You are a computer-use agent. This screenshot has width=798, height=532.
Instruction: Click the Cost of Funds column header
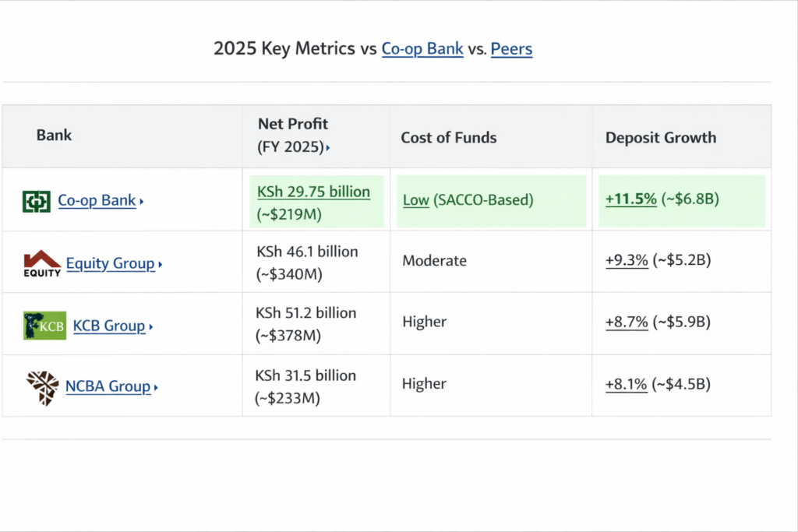[448, 138]
